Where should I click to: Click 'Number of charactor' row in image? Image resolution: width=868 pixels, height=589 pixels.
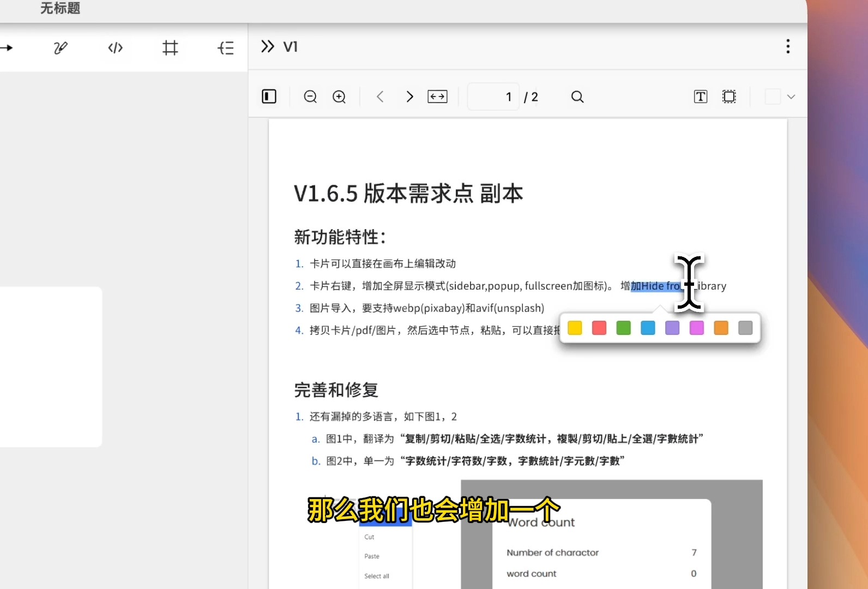(601, 552)
